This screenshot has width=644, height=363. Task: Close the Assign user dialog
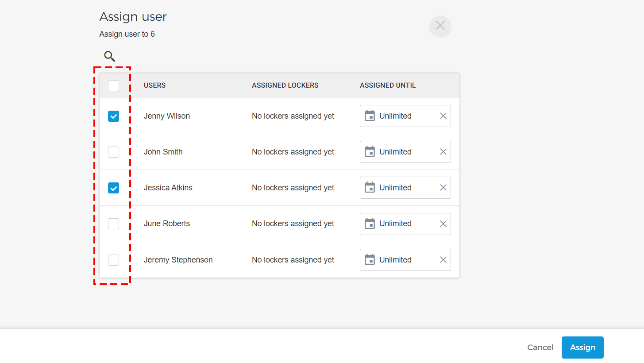(x=440, y=26)
